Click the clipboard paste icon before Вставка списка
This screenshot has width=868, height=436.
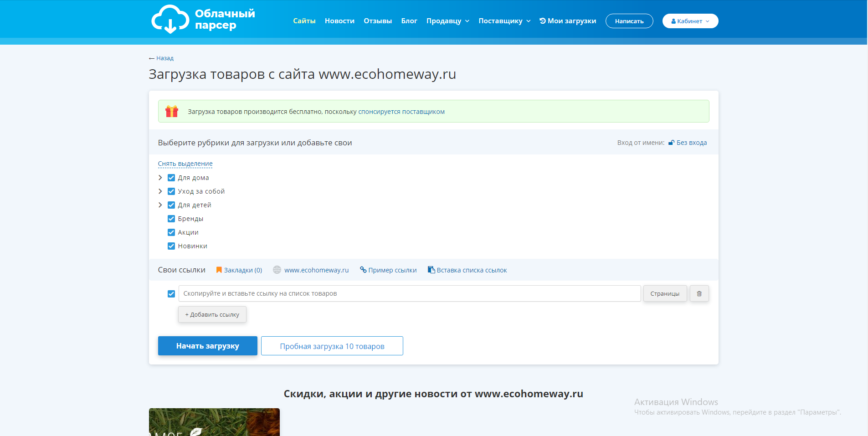(431, 270)
